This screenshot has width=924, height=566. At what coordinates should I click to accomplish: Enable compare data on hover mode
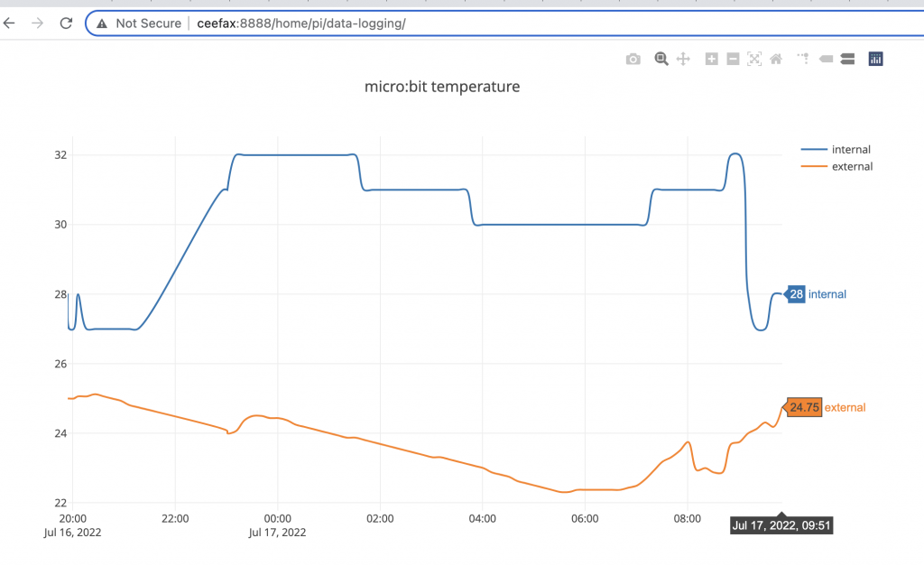(846, 58)
